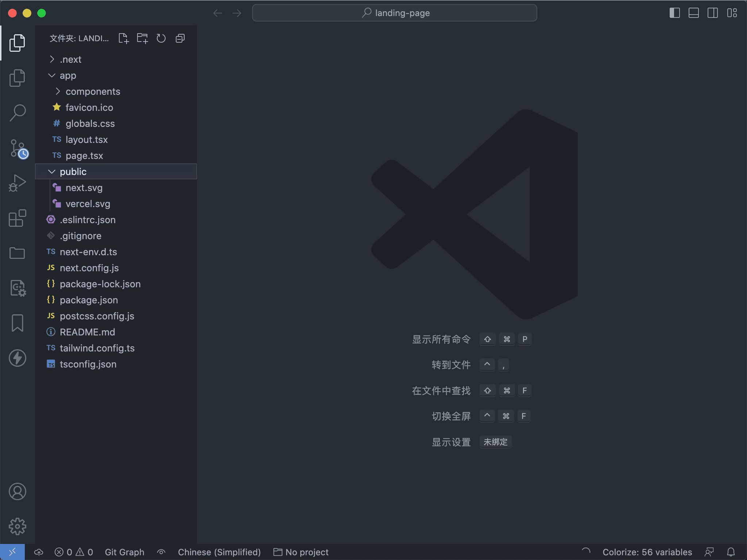Open tailwind.config.ts file
747x560 pixels.
(116, 348)
